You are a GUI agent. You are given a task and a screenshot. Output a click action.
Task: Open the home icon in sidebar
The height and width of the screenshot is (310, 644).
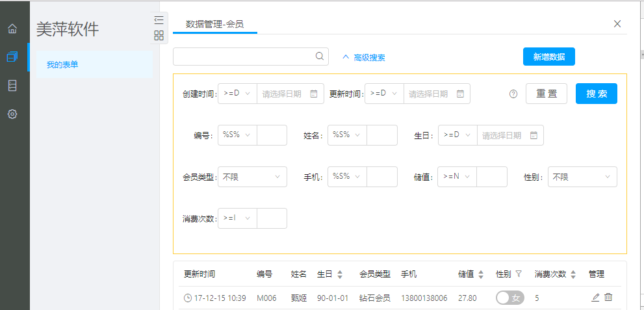[x=13, y=29]
